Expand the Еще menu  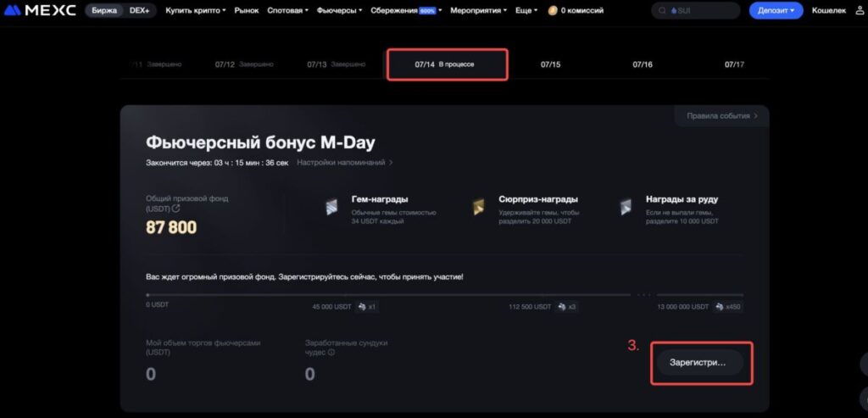point(526,11)
